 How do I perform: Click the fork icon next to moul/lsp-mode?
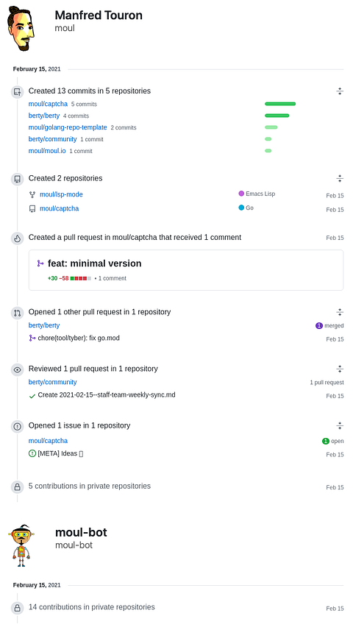click(x=32, y=195)
